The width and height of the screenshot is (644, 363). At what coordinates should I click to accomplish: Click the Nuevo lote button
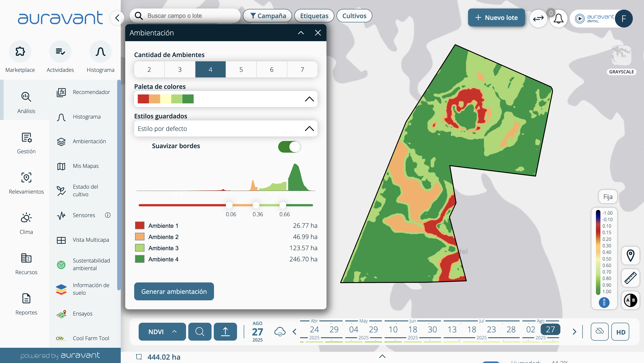(x=496, y=18)
